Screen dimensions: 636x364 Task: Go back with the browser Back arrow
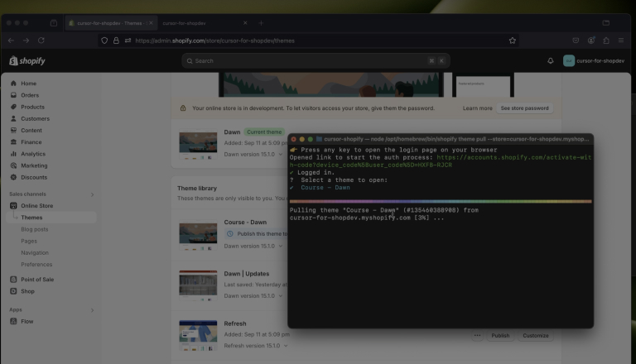point(11,41)
